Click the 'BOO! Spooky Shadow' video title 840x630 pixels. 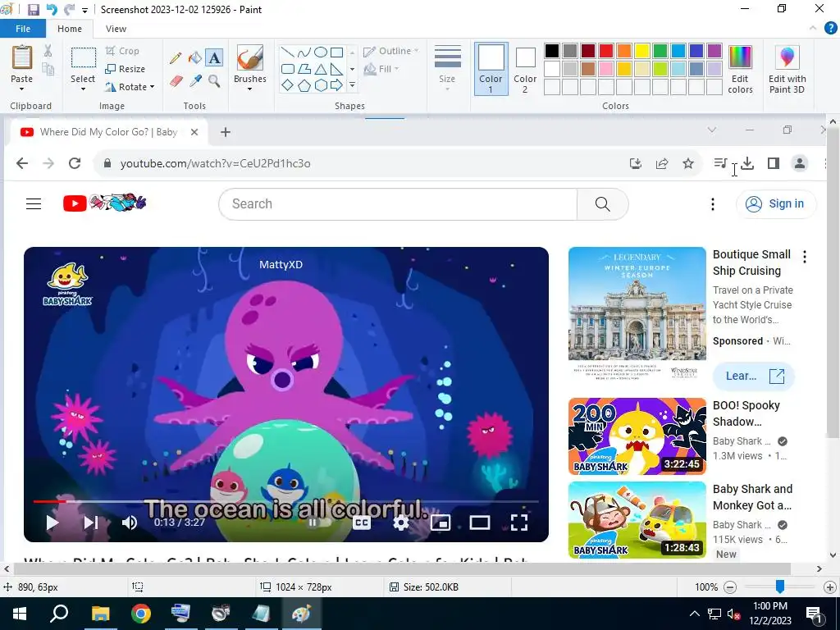746,413
